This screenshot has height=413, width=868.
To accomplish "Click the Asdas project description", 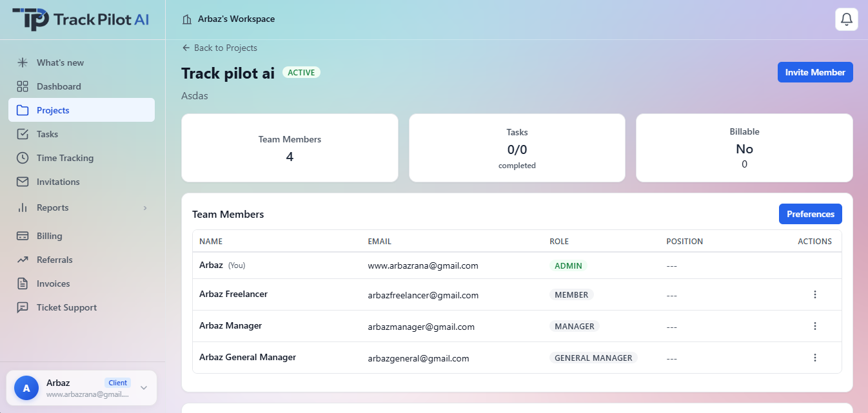I will coord(195,96).
